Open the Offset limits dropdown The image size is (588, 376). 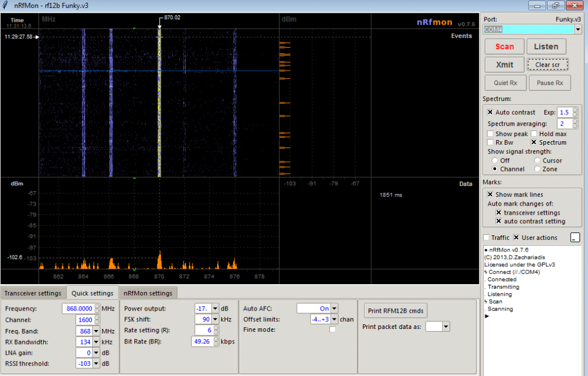point(334,319)
